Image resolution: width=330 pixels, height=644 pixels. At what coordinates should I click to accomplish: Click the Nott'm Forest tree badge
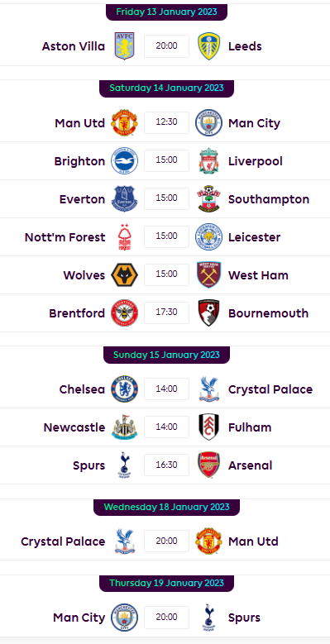point(125,237)
